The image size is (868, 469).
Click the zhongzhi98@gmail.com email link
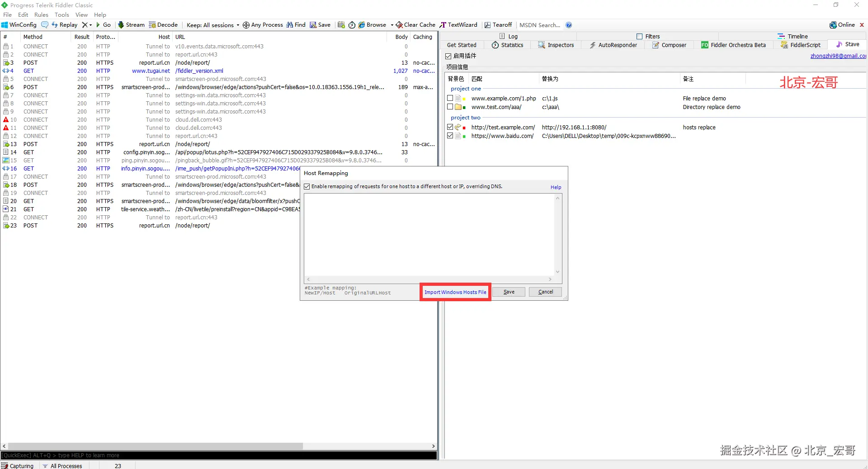838,56
